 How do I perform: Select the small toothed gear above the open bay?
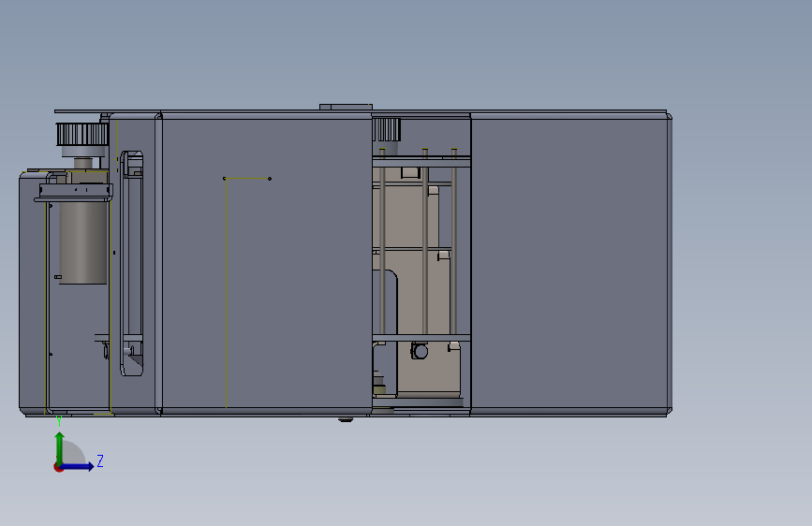pyautogui.click(x=386, y=129)
